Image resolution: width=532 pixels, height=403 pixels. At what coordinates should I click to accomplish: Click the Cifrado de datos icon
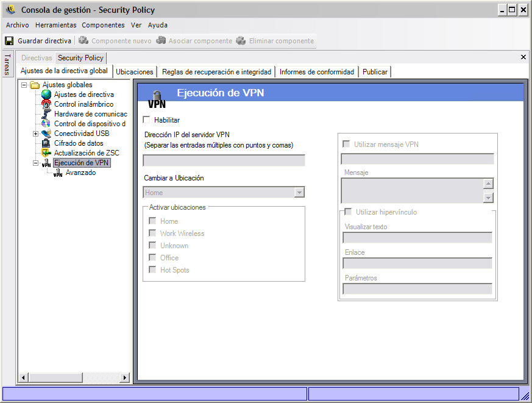(x=46, y=143)
